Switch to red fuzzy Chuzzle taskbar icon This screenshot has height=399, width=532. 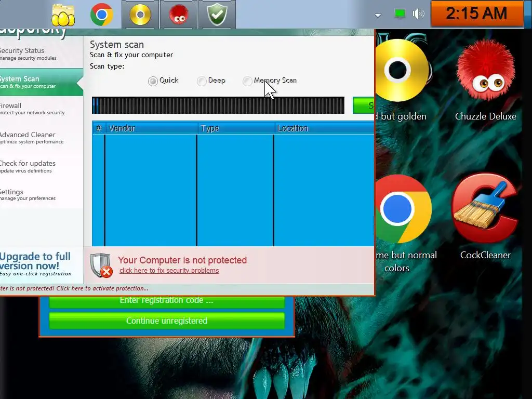(179, 15)
